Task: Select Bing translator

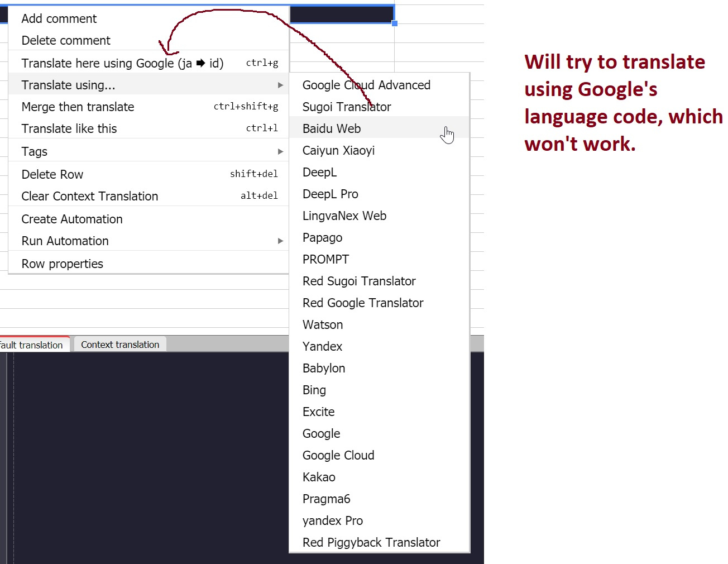Action: point(380,390)
